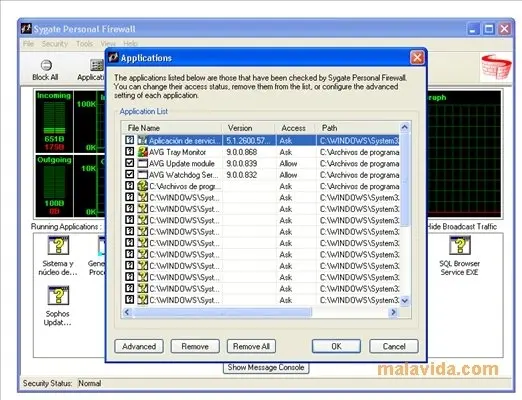Open the Applications toolbar icon in main window

click(97, 65)
